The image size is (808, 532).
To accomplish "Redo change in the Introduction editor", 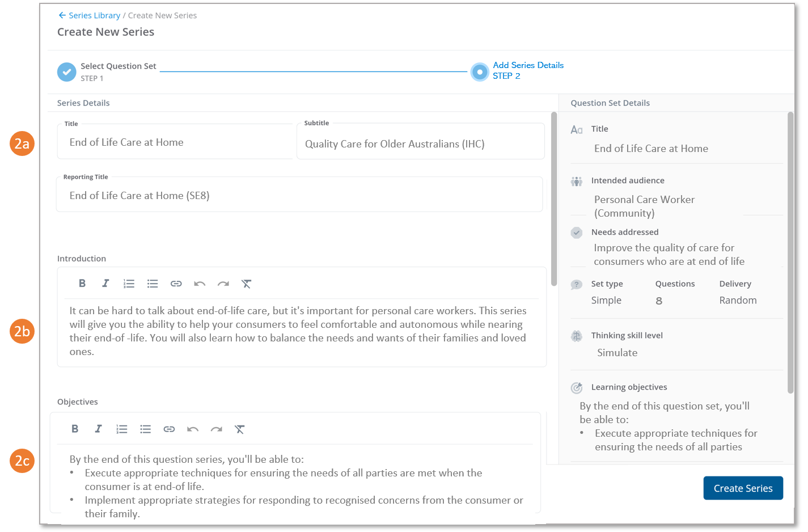I will click(x=223, y=284).
